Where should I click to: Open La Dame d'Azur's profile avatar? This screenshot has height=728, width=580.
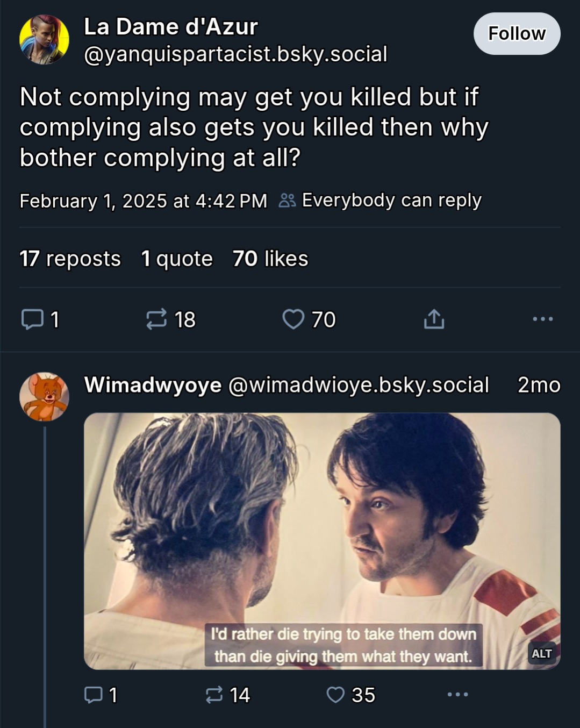click(44, 40)
